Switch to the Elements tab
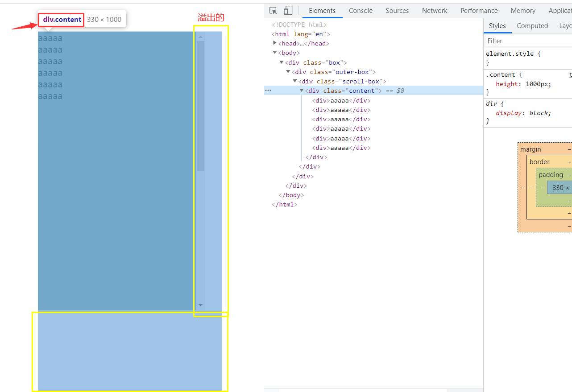 coord(322,10)
